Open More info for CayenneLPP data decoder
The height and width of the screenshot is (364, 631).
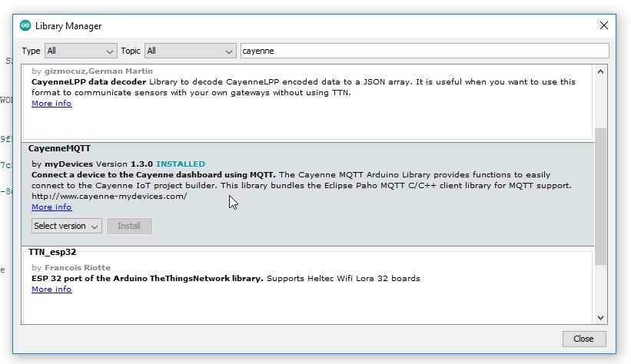coord(51,104)
